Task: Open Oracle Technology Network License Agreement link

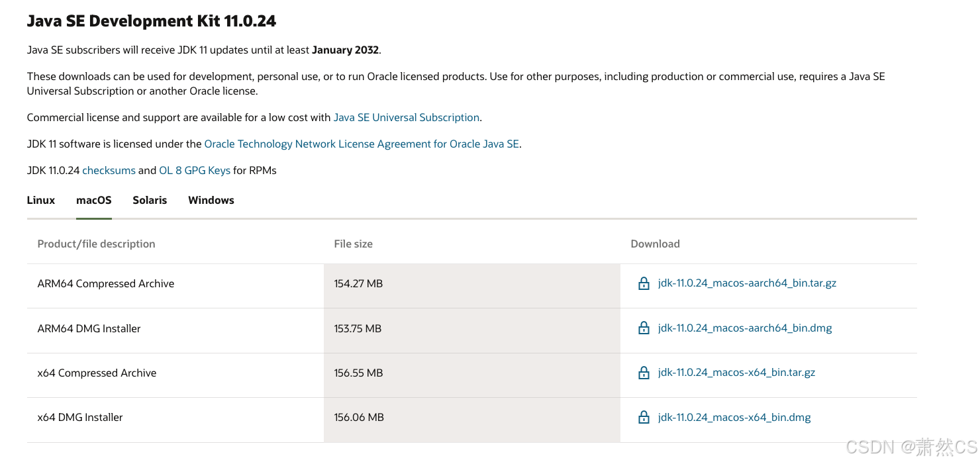Action: coord(362,144)
